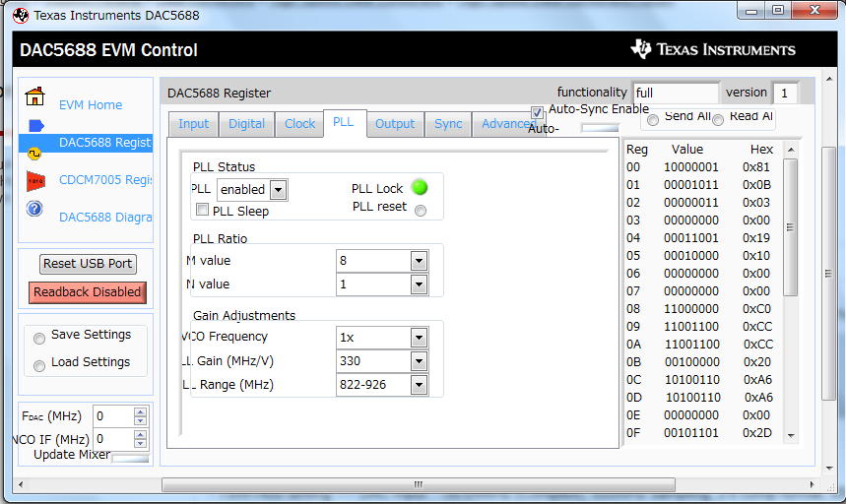Click register 04 hex value 0x19
Image resolution: width=846 pixels, height=504 pixels.
[756, 237]
